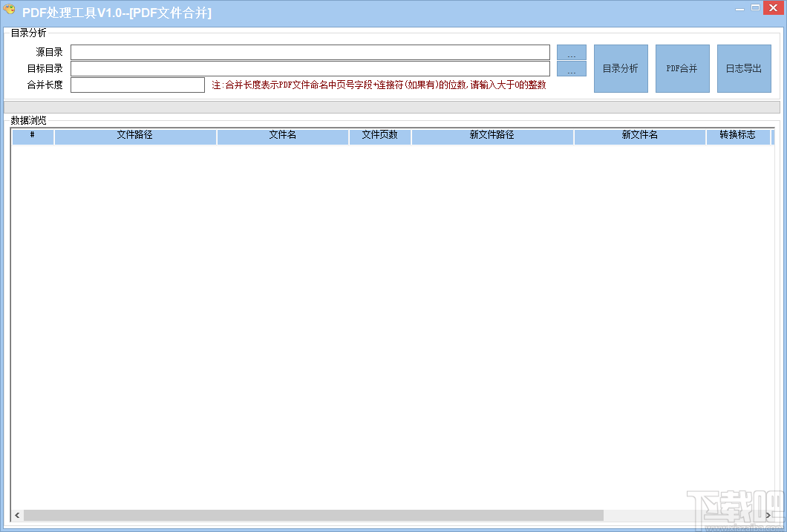Click the horizontal scrollbar left arrow
The image size is (787, 532).
[x=17, y=515]
